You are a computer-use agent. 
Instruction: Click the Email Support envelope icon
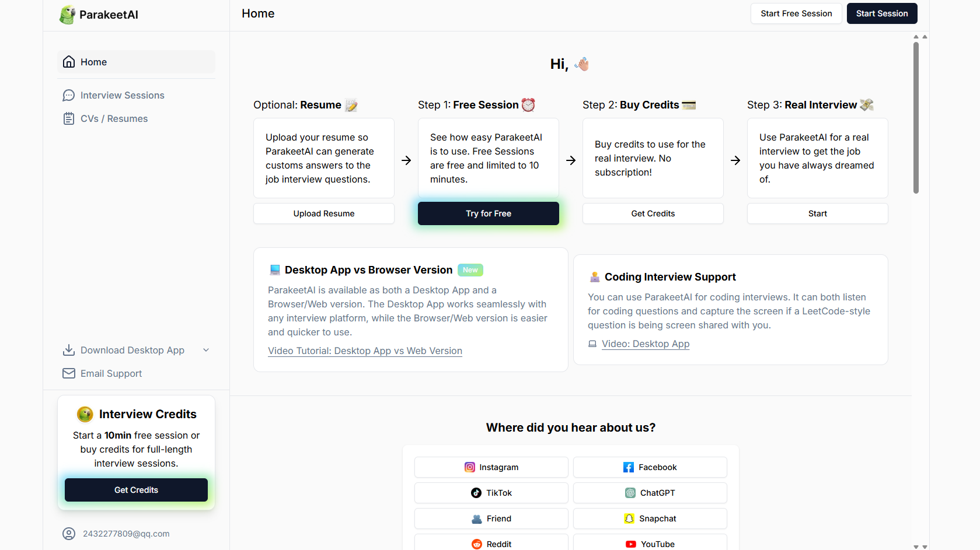point(69,373)
